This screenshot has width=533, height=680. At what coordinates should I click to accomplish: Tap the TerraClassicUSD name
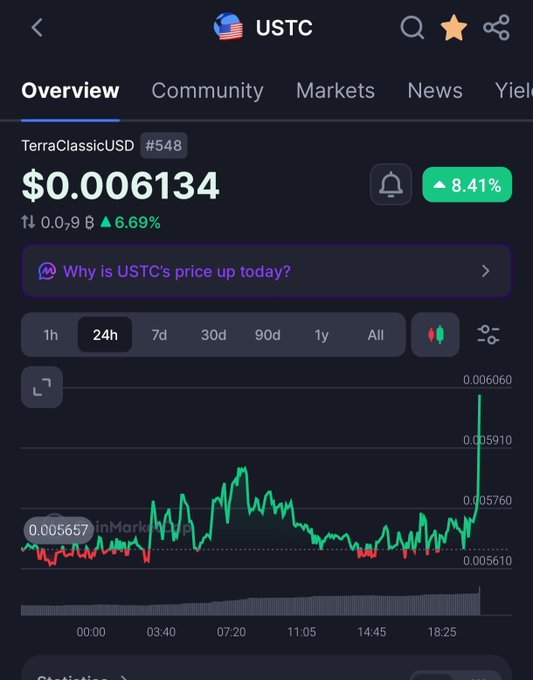tap(78, 146)
